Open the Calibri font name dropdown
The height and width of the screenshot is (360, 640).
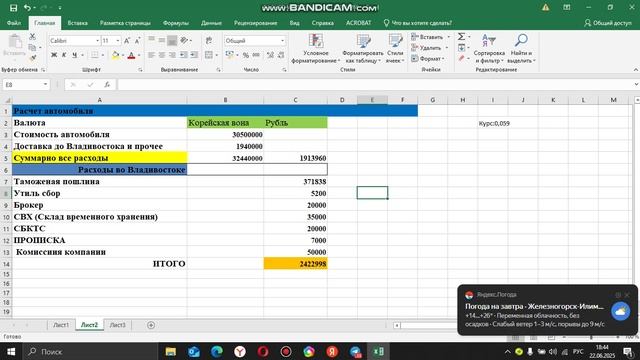coord(98,40)
